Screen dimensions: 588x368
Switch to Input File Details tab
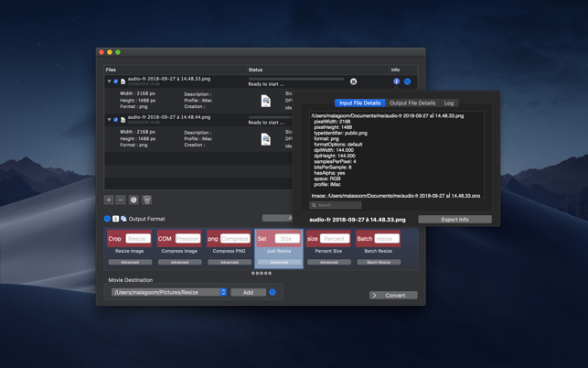tap(360, 103)
